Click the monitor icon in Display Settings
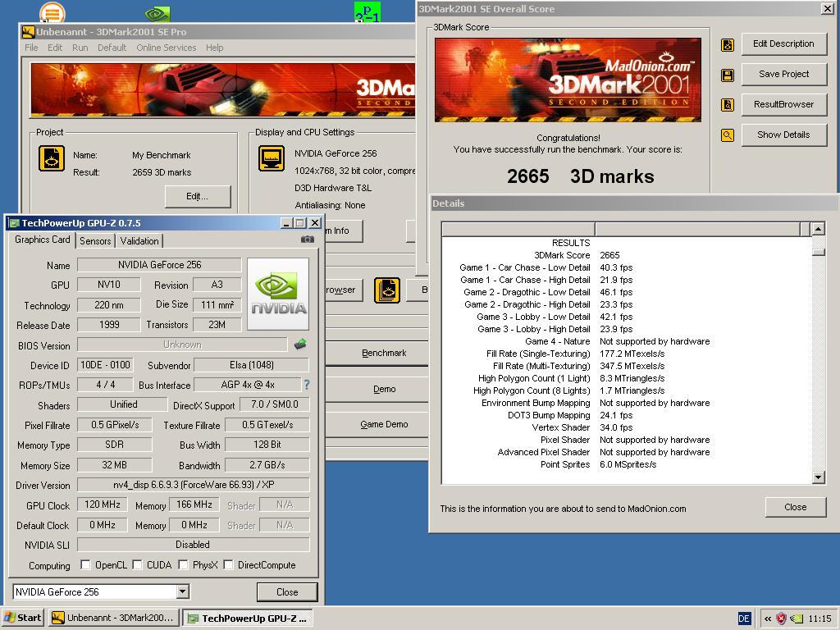Viewport: 840px width, 630px height. click(x=272, y=158)
